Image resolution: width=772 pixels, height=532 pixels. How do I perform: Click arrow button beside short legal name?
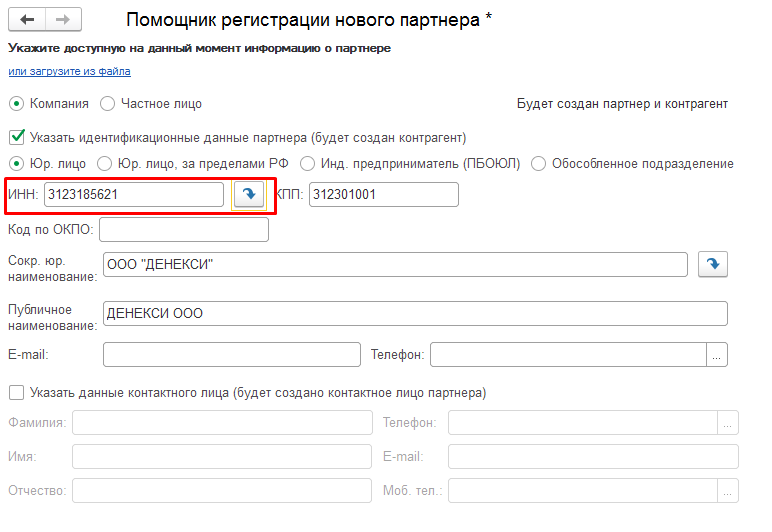coord(712,264)
